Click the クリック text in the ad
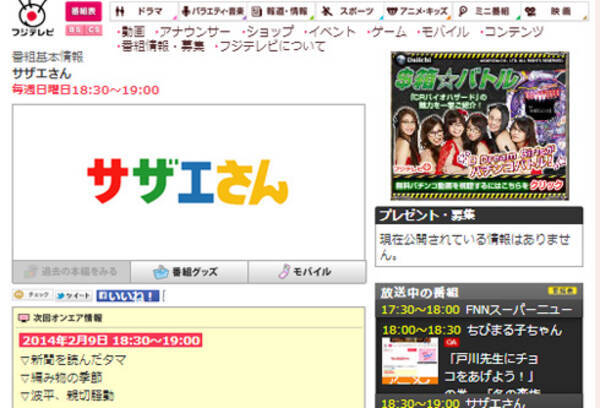 546,186
